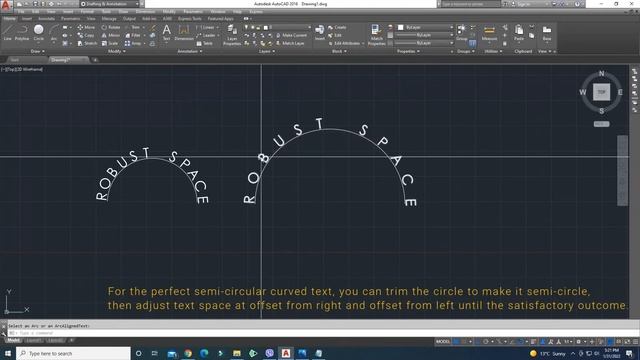This screenshot has width=640, height=360.
Task: Click the search keyword input field
Action: (x=471, y=4)
